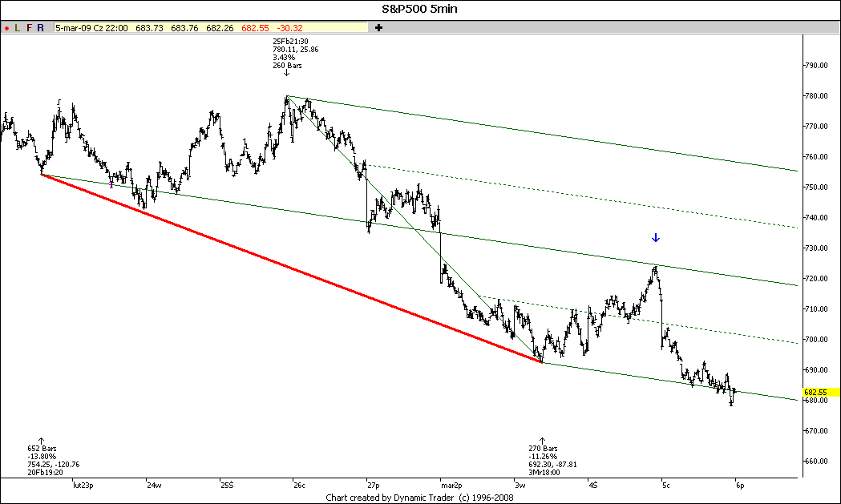The height and width of the screenshot is (504, 841).
Task: Click the high value 683.76 in data bar
Action: (x=184, y=28)
